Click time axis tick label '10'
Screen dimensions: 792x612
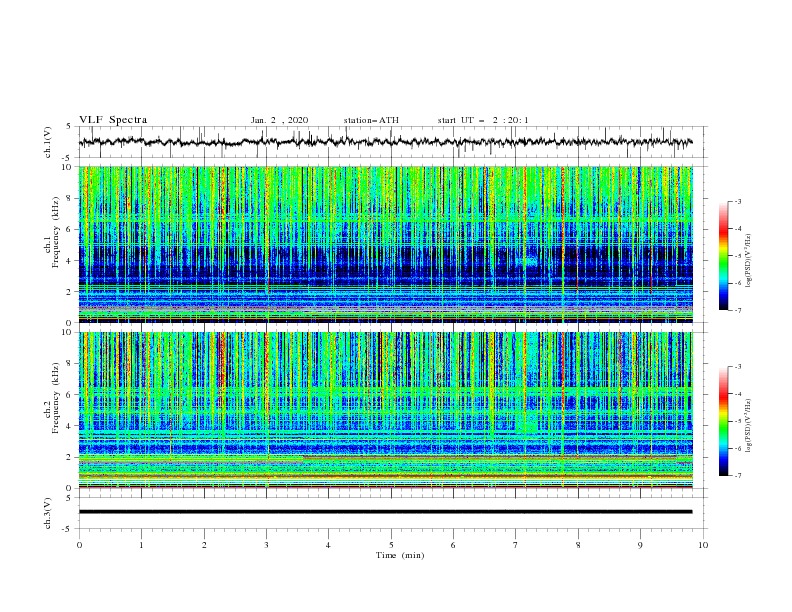point(703,545)
